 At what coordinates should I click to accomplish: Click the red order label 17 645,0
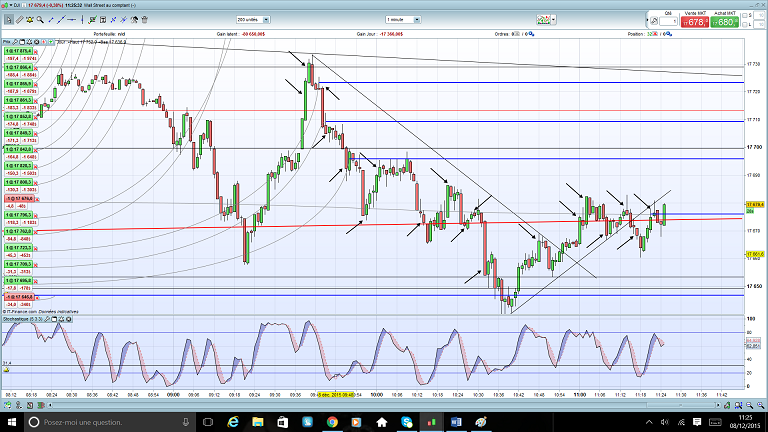pos(19,297)
